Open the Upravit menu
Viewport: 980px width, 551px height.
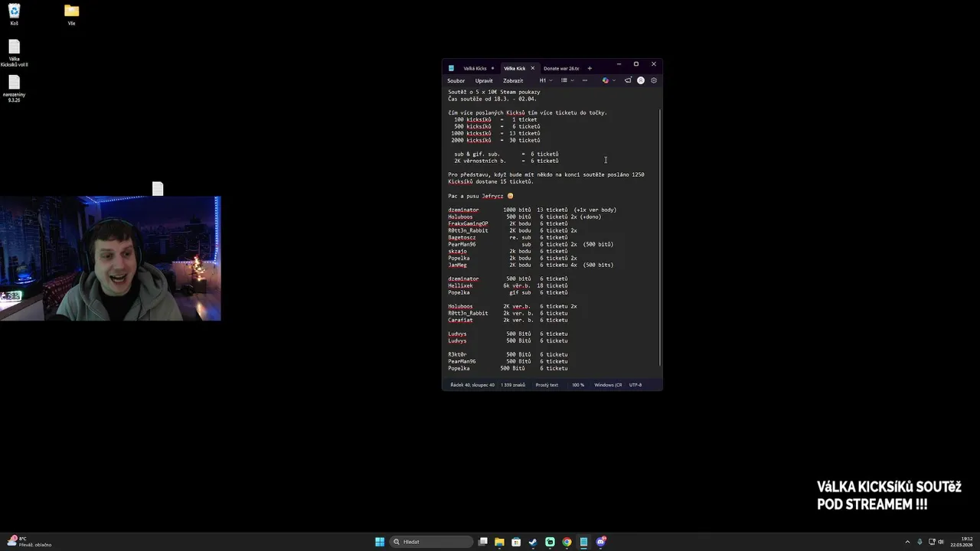(x=484, y=80)
